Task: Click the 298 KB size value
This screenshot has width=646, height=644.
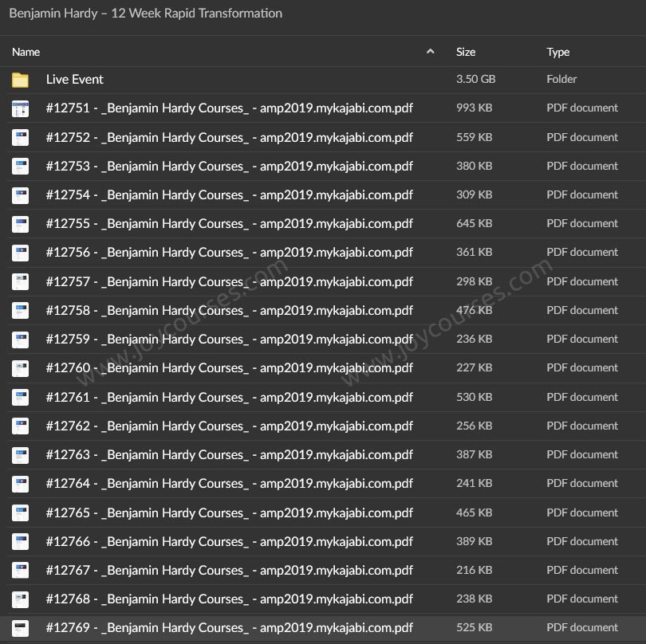Action: tap(475, 281)
